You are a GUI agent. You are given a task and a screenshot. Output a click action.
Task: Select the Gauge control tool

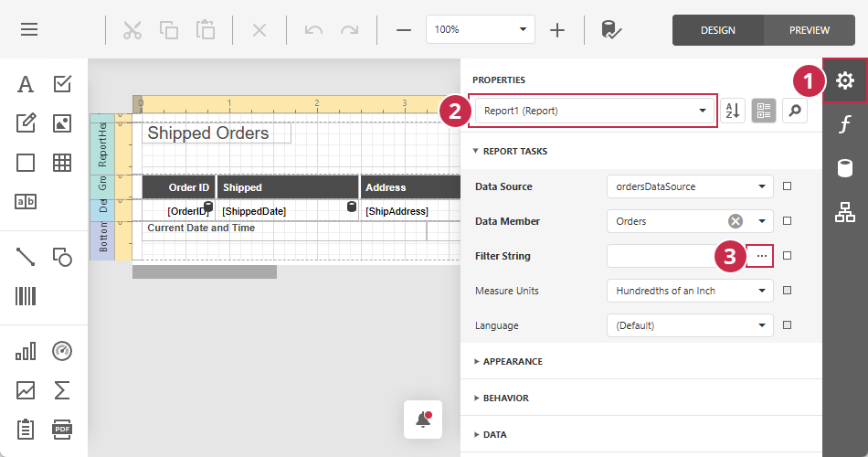pyautogui.click(x=62, y=351)
